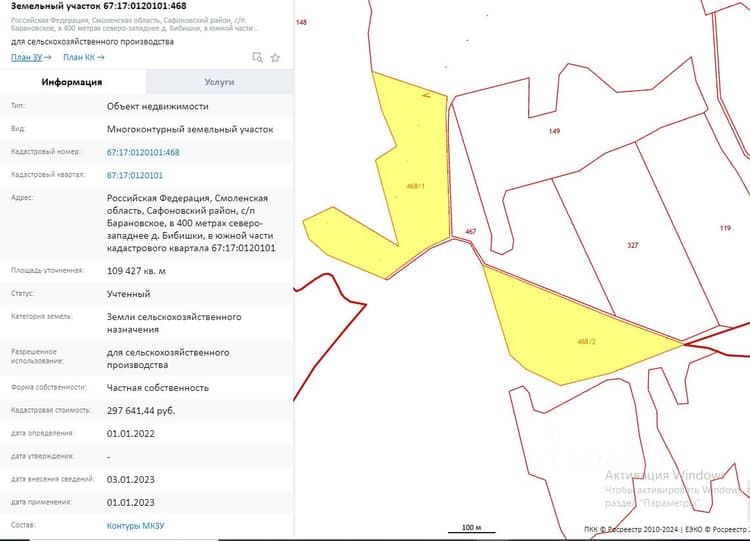Viewport: 750px width, 541px height.
Task: Open the План ЗУ link
Action: coord(31,57)
